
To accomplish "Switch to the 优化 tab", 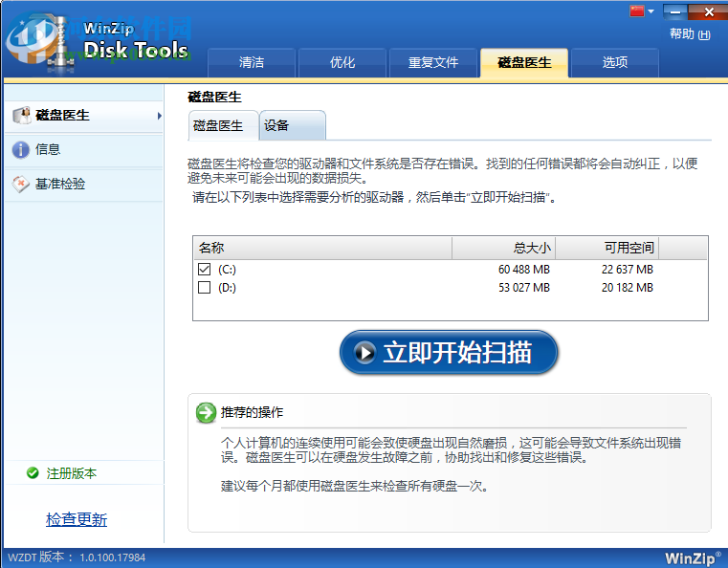I will [342, 62].
